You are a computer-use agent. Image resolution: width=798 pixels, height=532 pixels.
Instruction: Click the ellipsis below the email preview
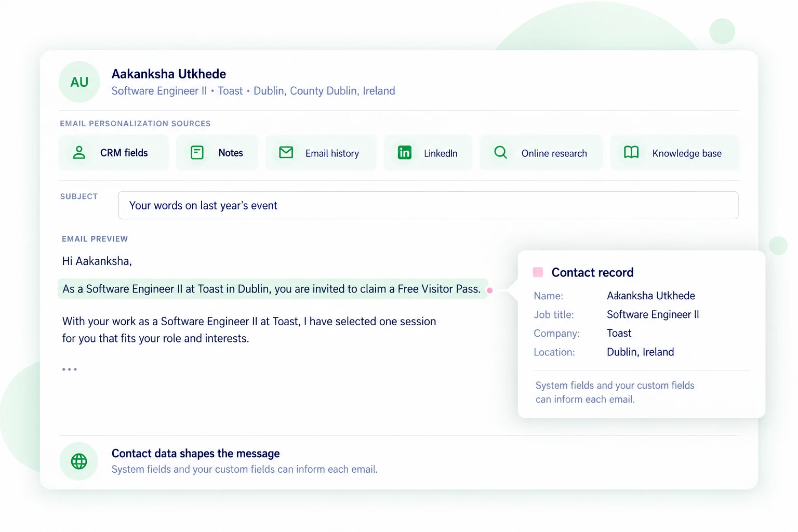(x=70, y=369)
